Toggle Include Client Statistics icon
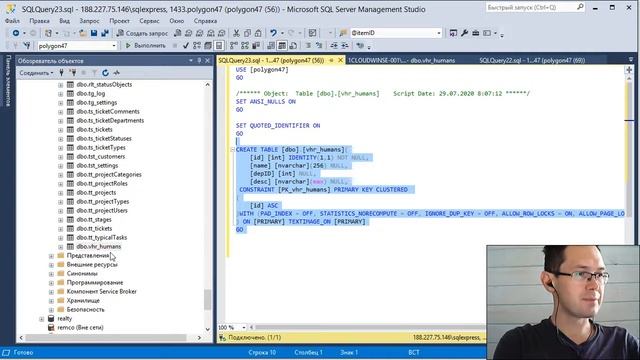 point(256,46)
